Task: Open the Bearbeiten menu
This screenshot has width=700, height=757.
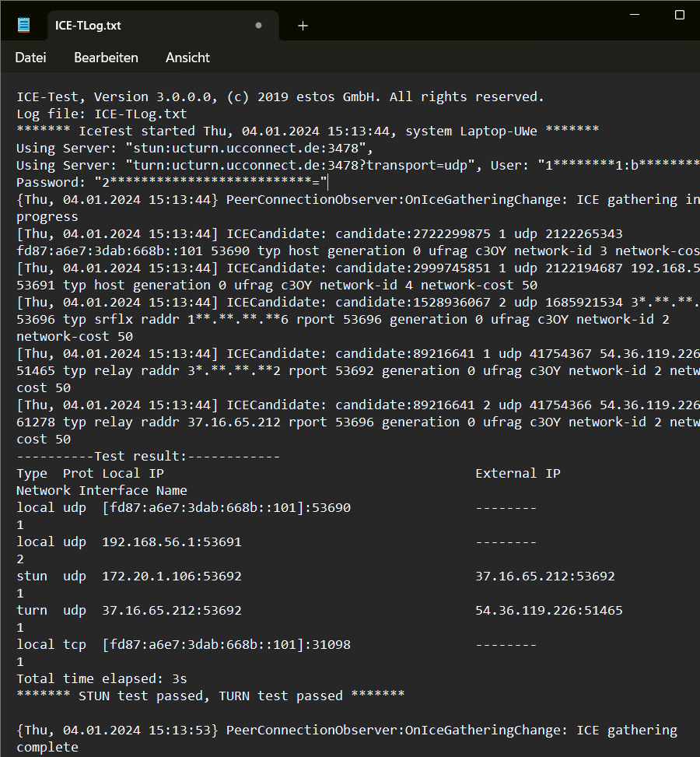Action: [x=106, y=58]
